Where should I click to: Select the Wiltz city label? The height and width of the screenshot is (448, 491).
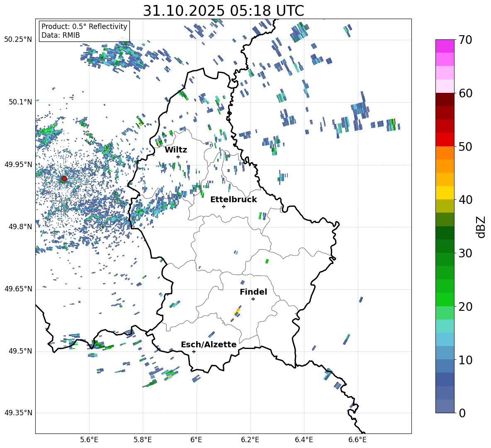(x=176, y=150)
